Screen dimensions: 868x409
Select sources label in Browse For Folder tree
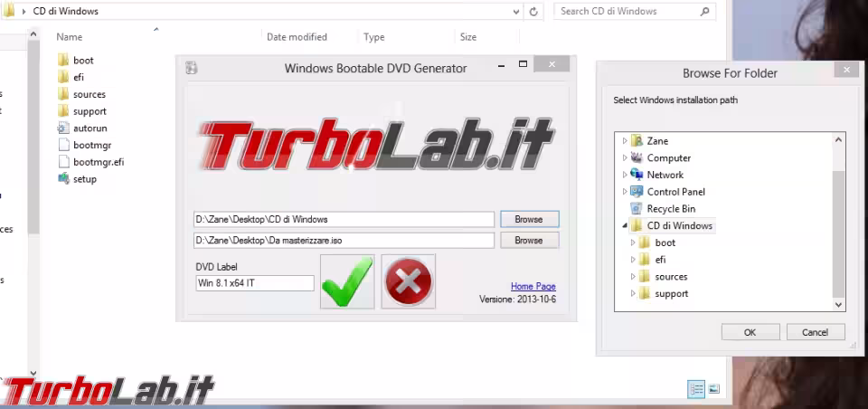pos(671,277)
